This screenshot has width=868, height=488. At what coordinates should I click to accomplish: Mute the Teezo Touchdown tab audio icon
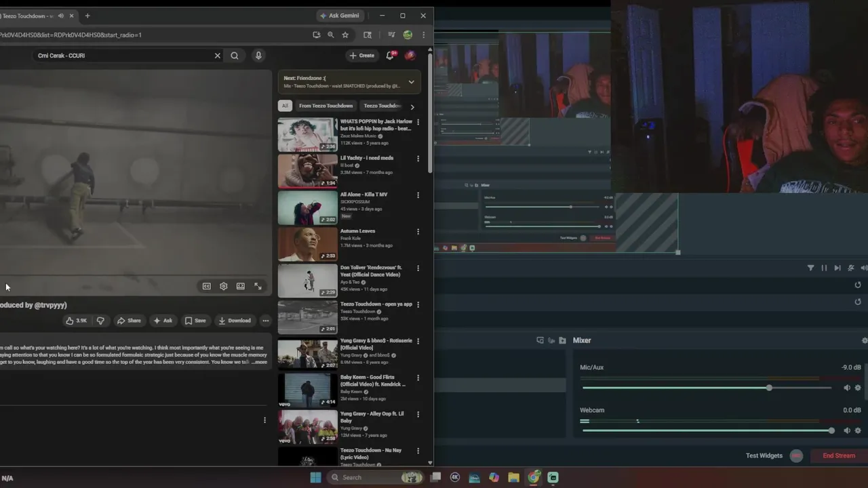tap(61, 16)
